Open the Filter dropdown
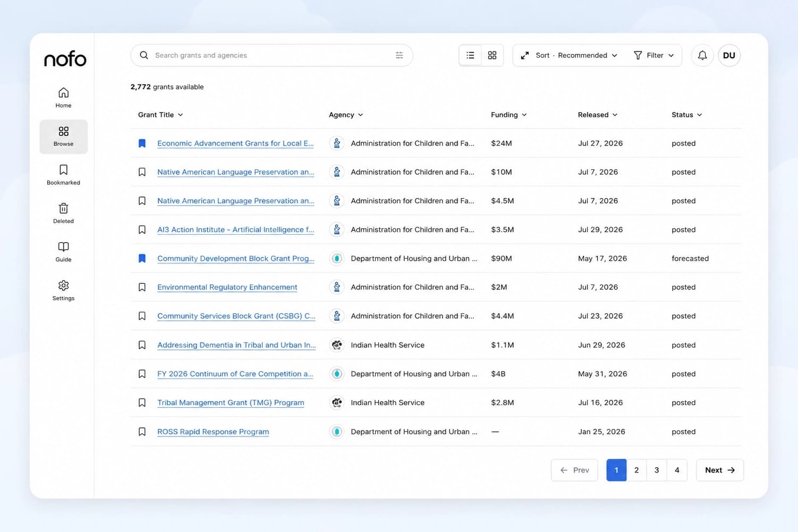798x532 pixels. [654, 55]
